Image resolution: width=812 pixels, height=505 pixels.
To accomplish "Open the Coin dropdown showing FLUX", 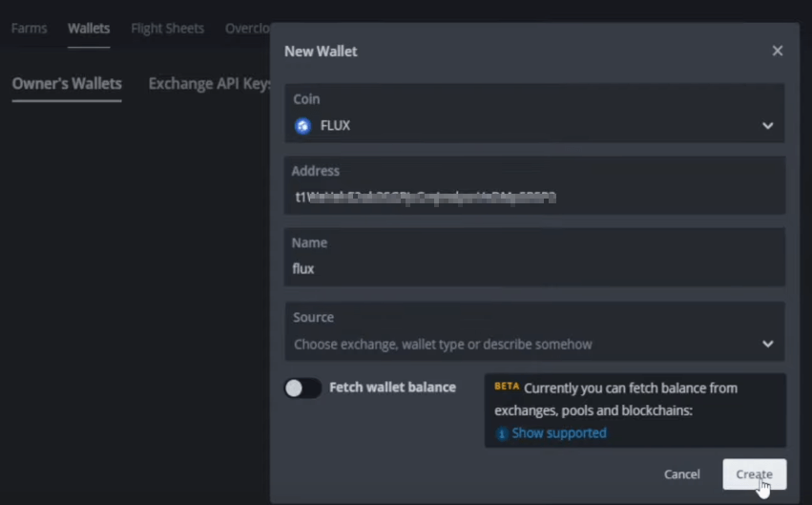I will pos(534,113).
